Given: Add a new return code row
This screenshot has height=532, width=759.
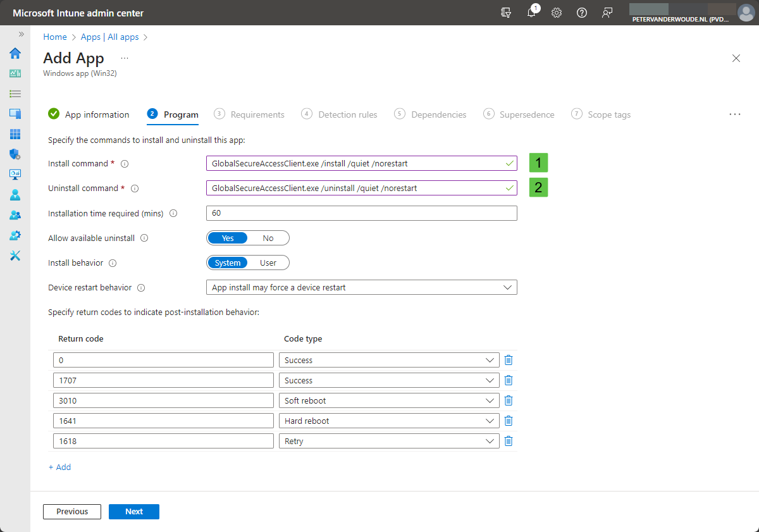Looking at the screenshot, I should 59,467.
